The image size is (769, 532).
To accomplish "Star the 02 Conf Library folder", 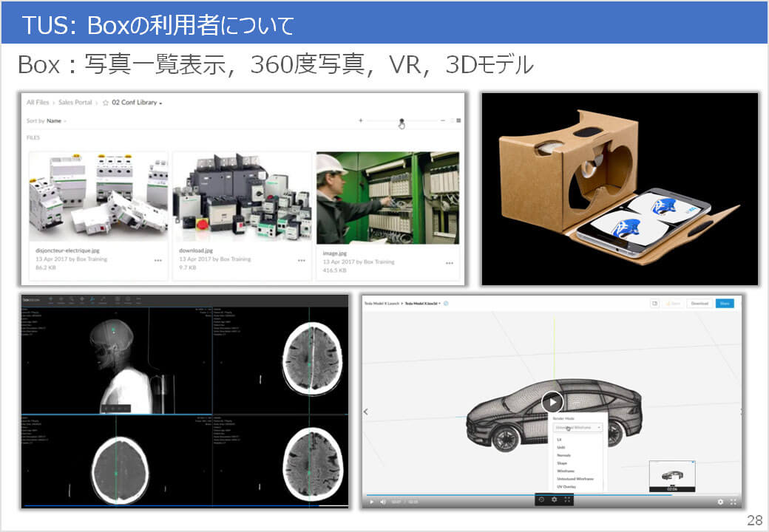I will (106, 103).
